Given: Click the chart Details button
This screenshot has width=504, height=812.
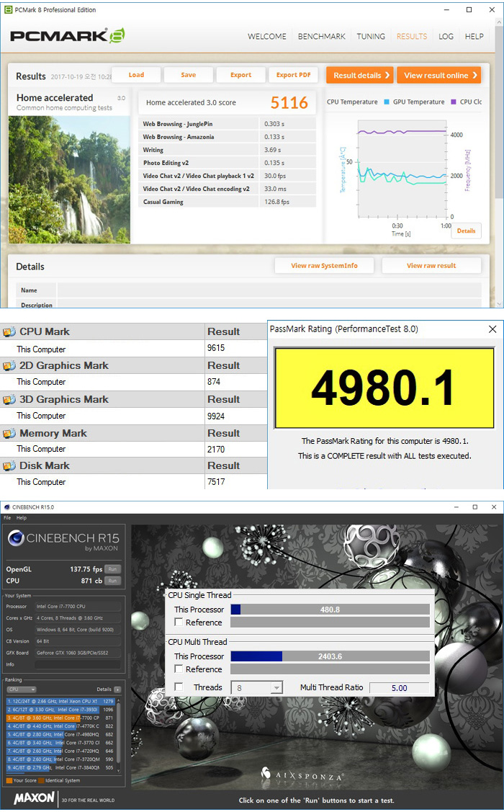Looking at the screenshot, I should point(467,231).
